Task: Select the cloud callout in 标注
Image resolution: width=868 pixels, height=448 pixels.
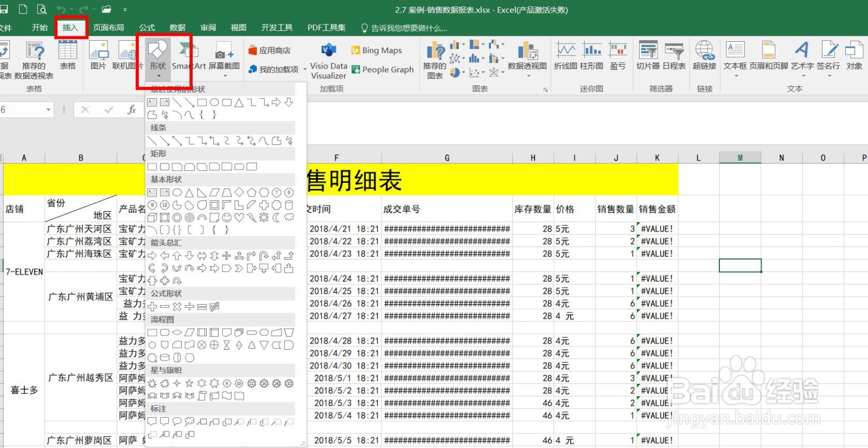Action: 189,421
